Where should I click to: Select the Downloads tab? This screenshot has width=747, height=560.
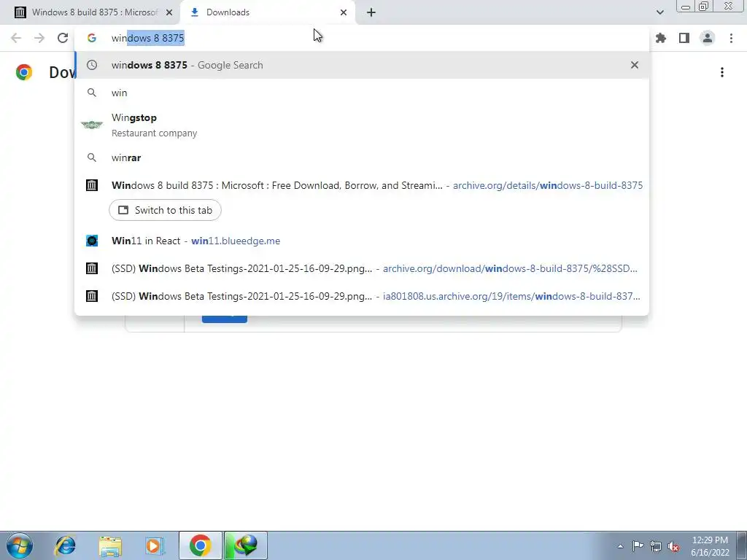click(x=267, y=12)
